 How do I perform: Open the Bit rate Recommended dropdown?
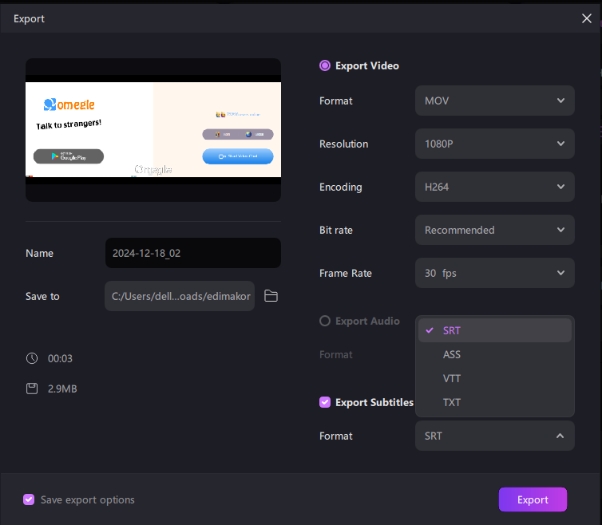pos(494,230)
